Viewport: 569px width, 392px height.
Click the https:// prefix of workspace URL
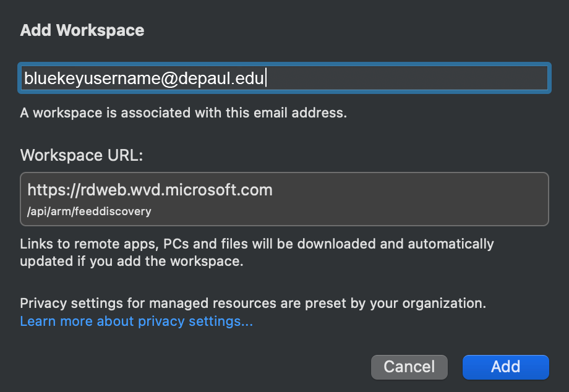54,190
